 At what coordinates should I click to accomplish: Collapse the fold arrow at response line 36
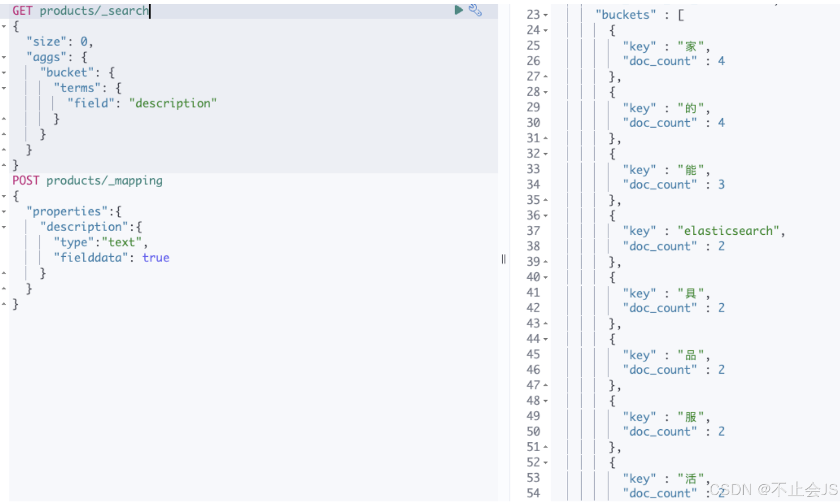(x=546, y=215)
